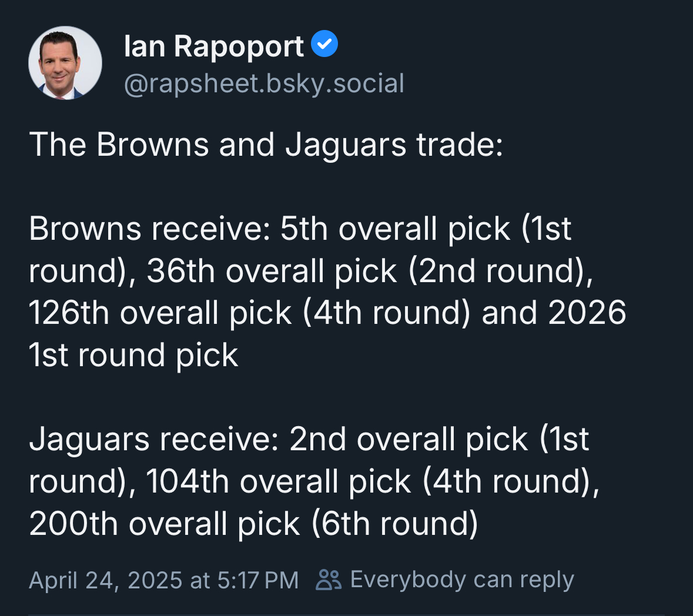
Task: Click the '126th overall pick' text
Action: [x=160, y=313]
